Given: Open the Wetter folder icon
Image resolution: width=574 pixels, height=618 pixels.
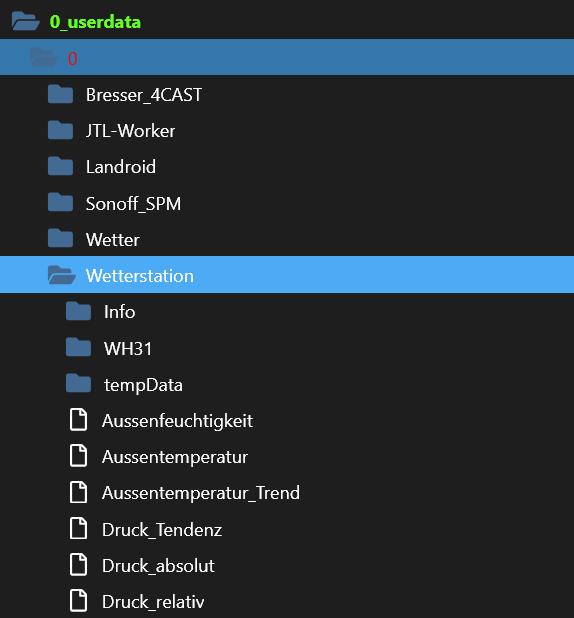Looking at the screenshot, I should pyautogui.click(x=60, y=238).
